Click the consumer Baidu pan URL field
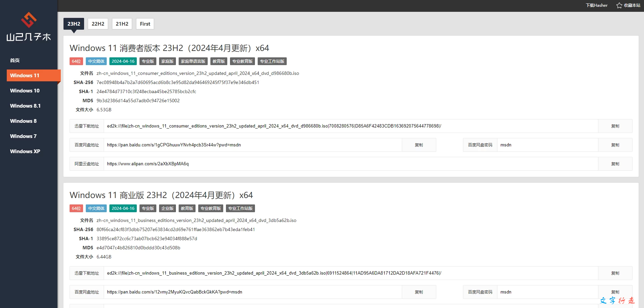 coord(253,145)
